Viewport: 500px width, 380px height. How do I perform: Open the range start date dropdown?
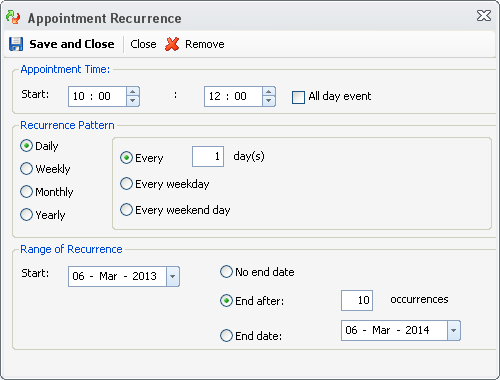pos(173,276)
